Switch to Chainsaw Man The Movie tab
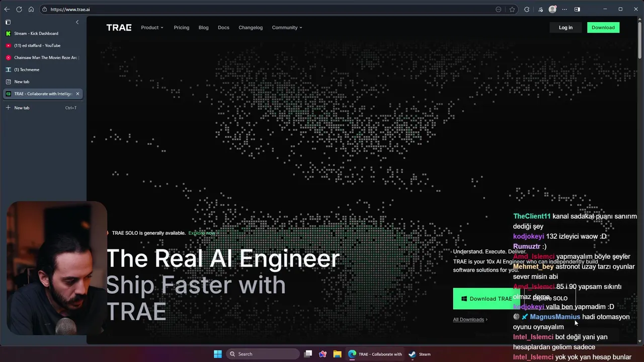644x362 pixels. (x=43, y=57)
